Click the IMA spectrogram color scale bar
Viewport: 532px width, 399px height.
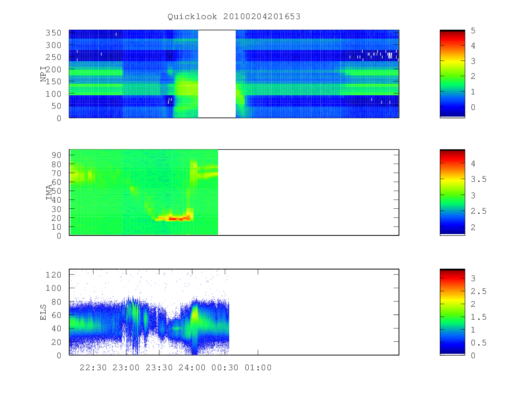452,192
